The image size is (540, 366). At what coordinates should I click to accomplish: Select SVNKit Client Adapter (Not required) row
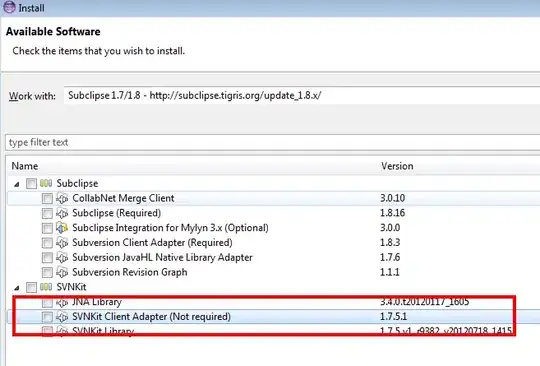(x=274, y=317)
